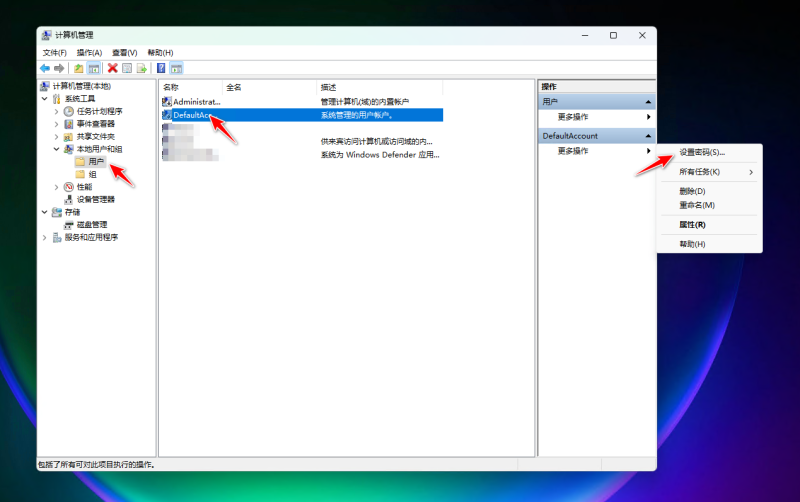The width and height of the screenshot is (800, 502).
Task: Click the Forward arrow toolbar icon
Action: tap(59, 68)
